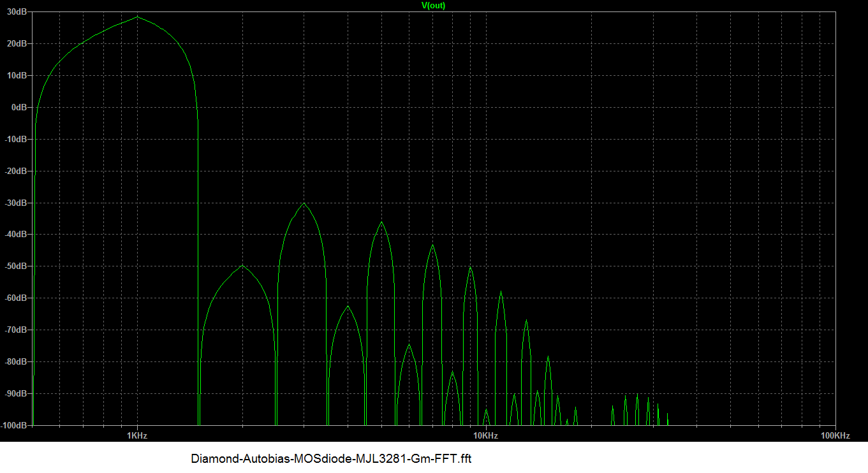Click the -10dB axis label
This screenshot has height=473, width=868.
(17, 140)
